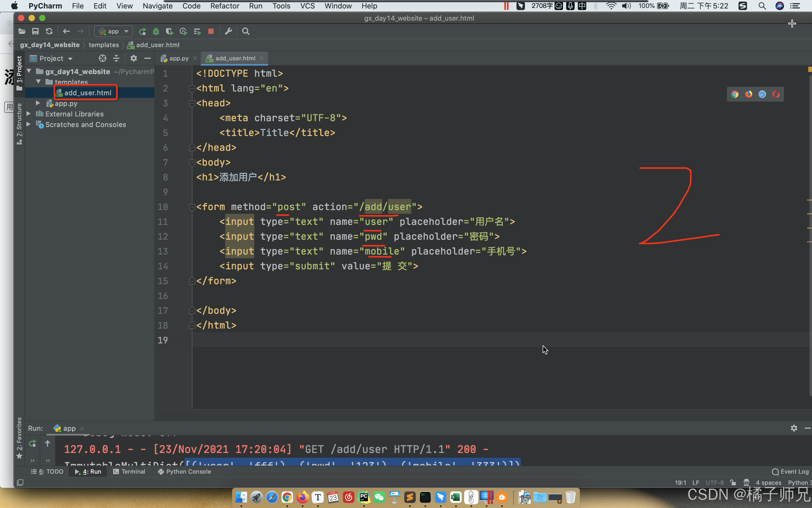This screenshot has width=812, height=508.
Task: Open the app run configuration dropdown
Action: click(x=113, y=31)
